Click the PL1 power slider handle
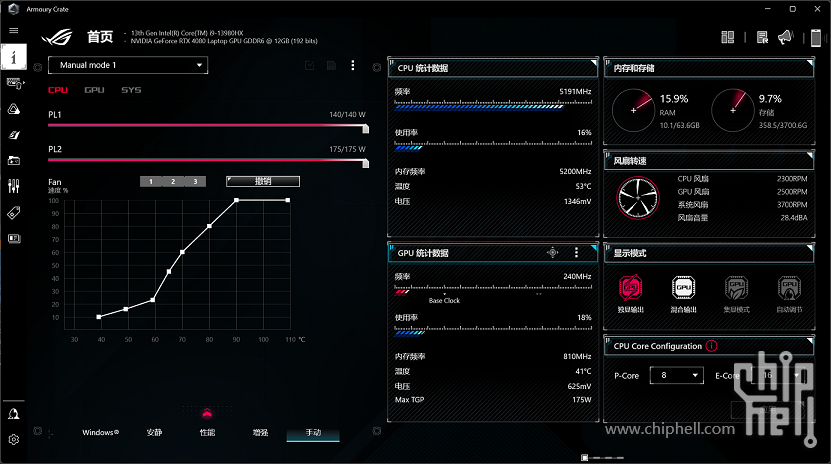 pos(365,128)
